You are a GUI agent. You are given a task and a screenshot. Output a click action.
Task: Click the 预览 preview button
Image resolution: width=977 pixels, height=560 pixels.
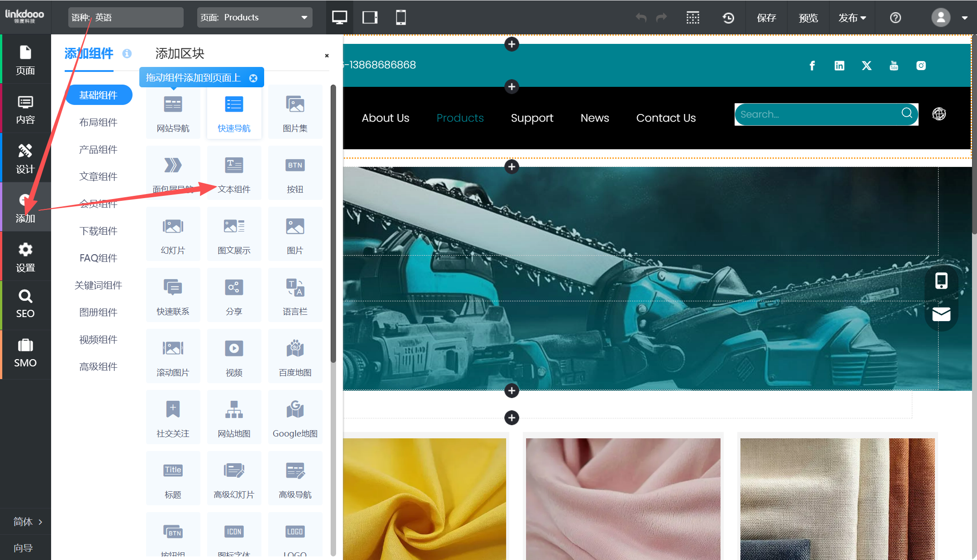808,18
